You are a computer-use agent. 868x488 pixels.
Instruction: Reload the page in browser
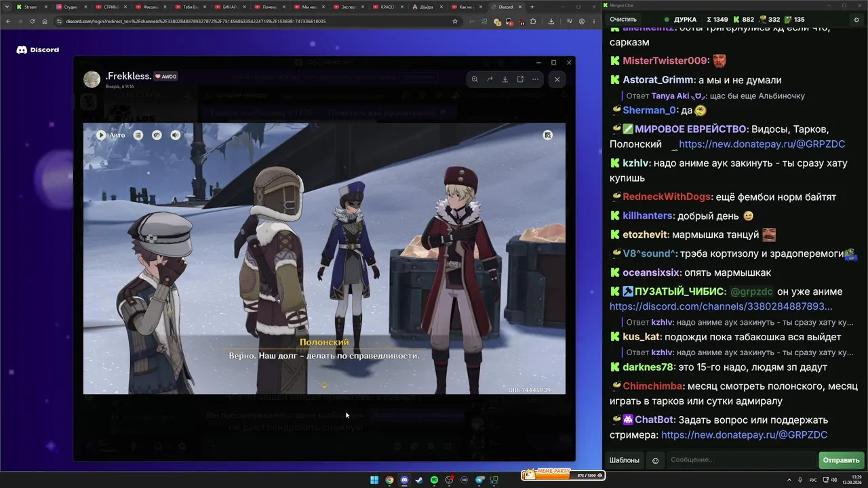[x=32, y=21]
